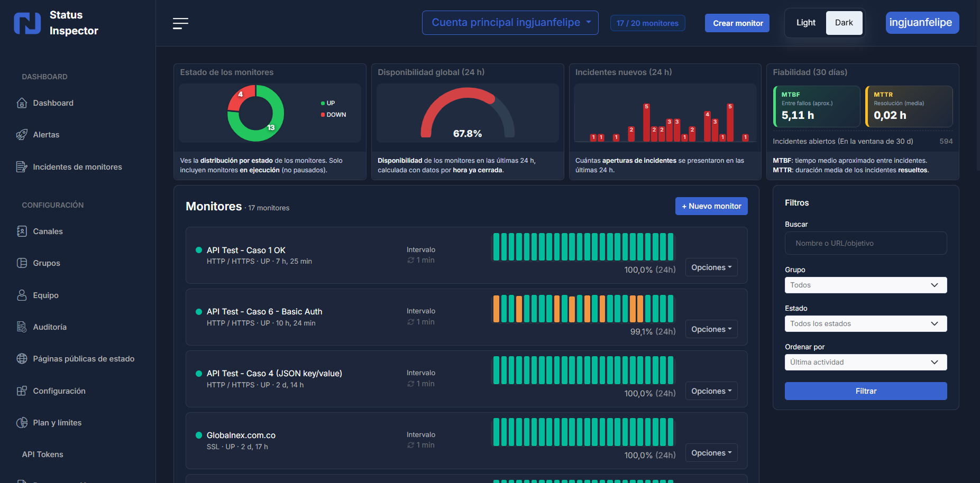Open Páginas públicas de estado icon

pyautogui.click(x=22, y=358)
